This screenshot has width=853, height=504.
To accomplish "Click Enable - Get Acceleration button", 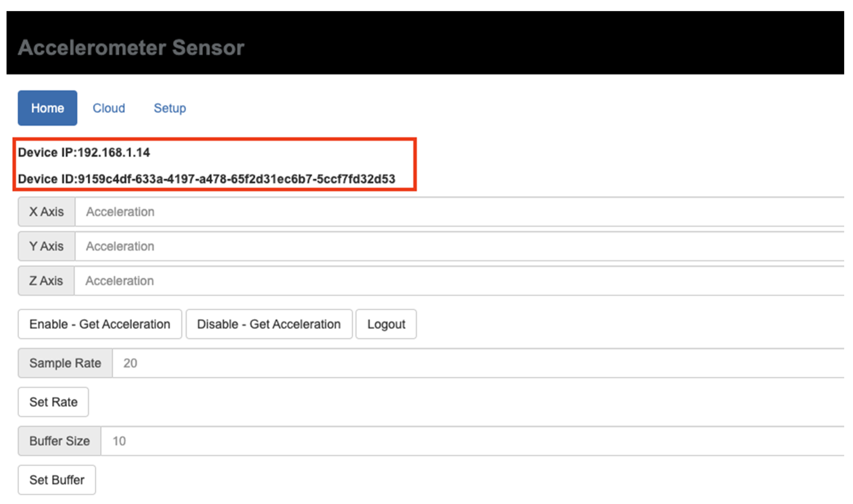I will [100, 324].
